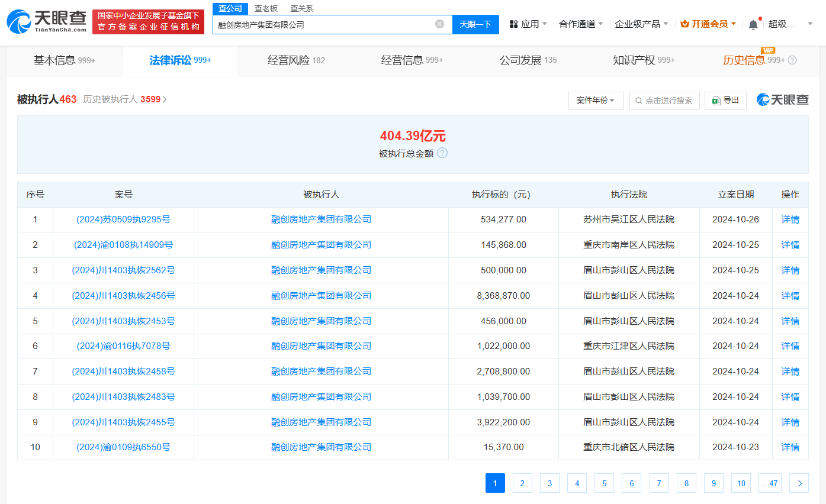Click 重庆市江津区人民法院 court cell
826x504 pixels.
pos(629,346)
